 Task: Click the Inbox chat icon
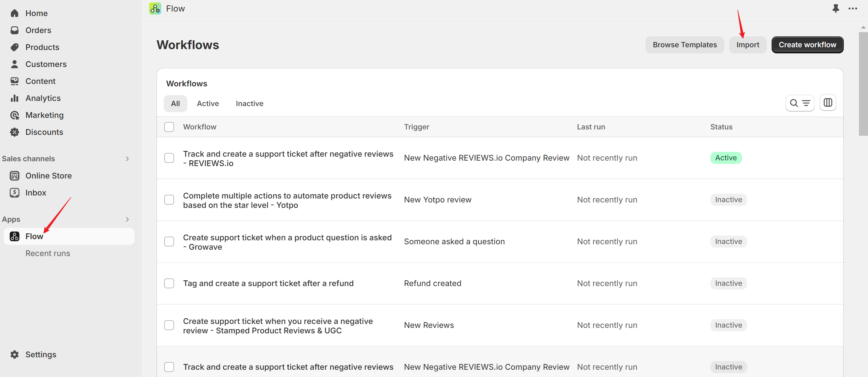[x=15, y=193]
